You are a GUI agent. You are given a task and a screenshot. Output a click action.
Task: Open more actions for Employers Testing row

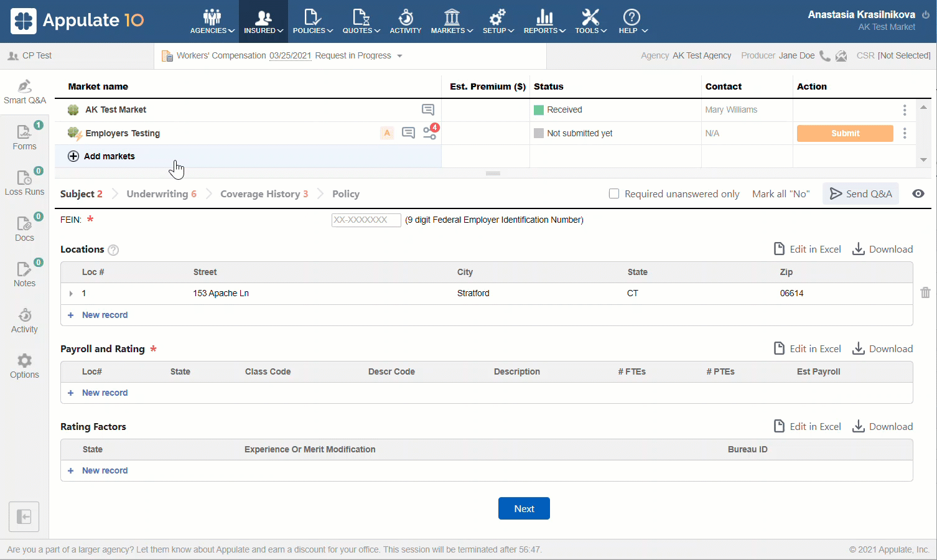point(904,133)
